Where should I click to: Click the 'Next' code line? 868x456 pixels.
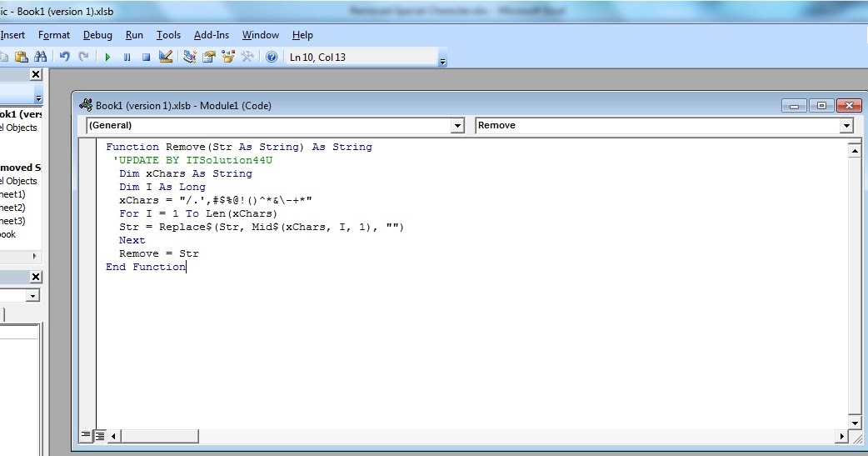(x=132, y=240)
